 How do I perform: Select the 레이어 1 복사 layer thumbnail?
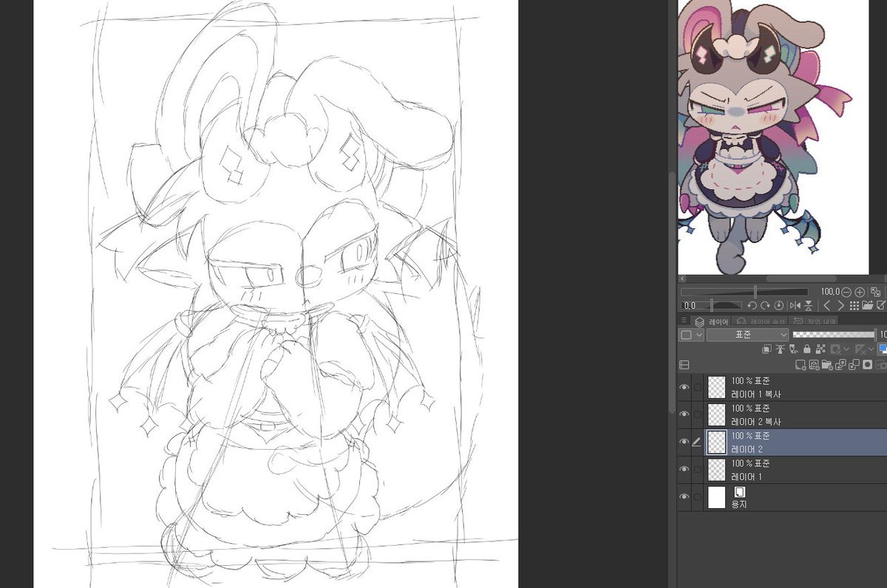717,387
